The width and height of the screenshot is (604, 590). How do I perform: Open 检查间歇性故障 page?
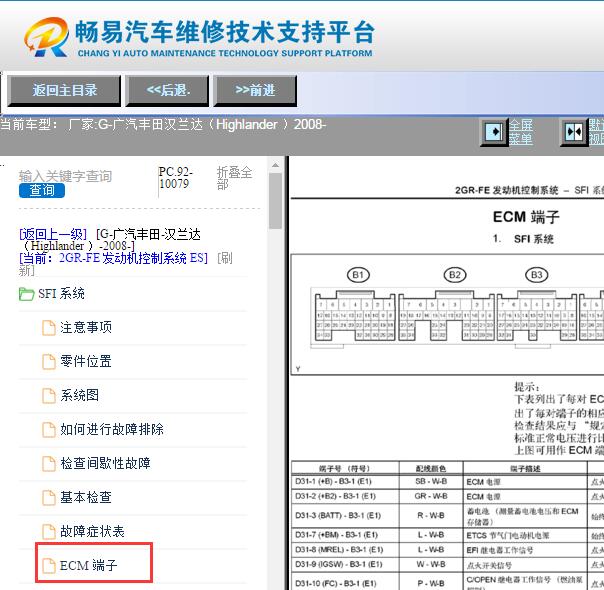pyautogui.click(x=105, y=463)
